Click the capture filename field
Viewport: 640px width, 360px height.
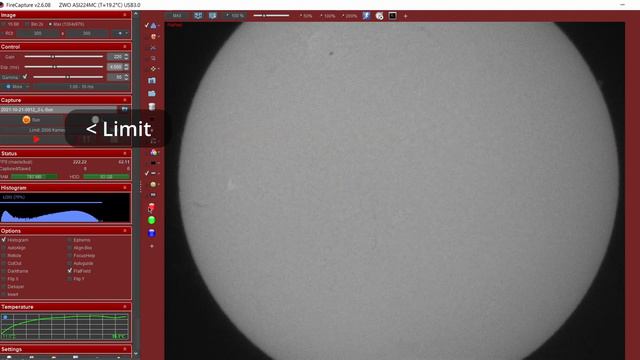click(58, 109)
